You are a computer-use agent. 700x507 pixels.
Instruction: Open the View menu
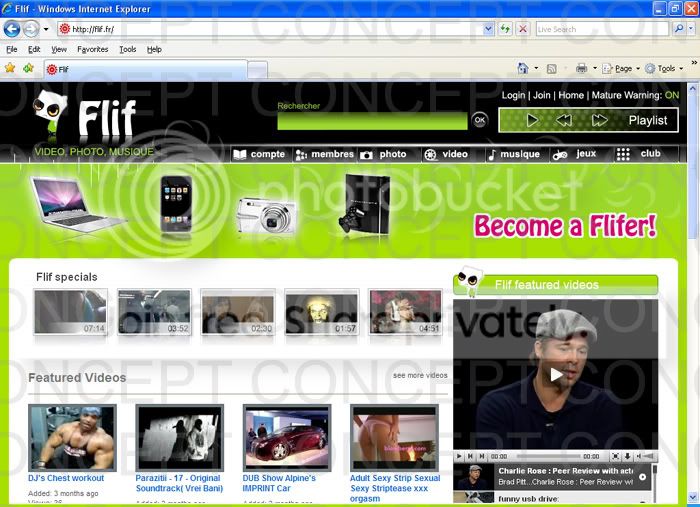[58, 50]
